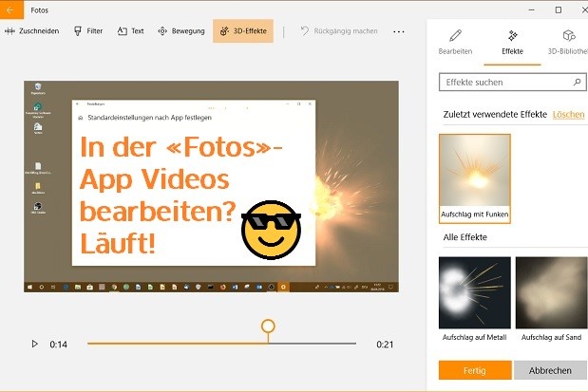588x392 pixels.
Task: Open the Zuschneiden trim tool
Action: [x=32, y=31]
